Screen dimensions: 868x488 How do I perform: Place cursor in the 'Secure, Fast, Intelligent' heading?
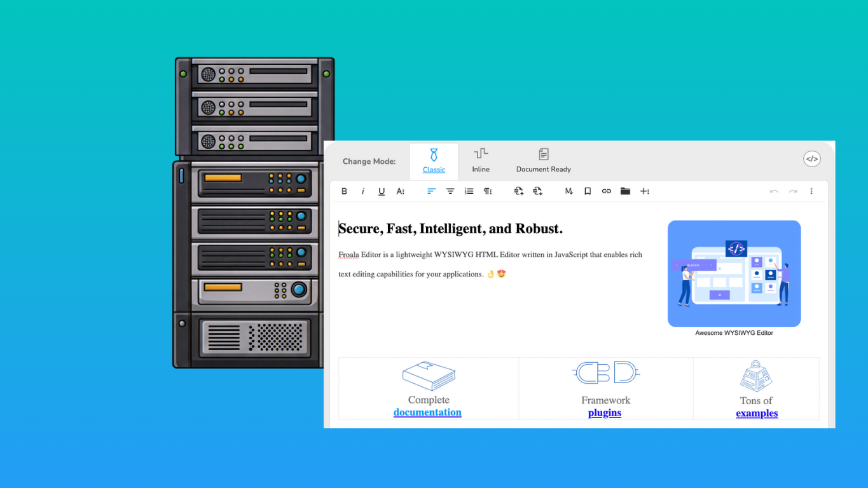pos(450,229)
